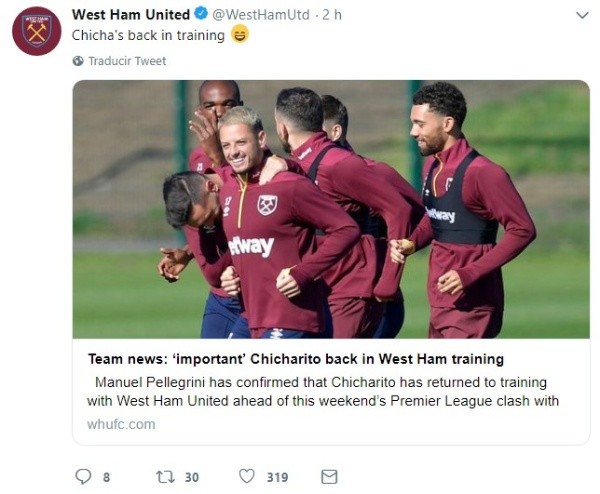600x494 pixels.
Task: Open the training photo in the card
Action: [331, 209]
